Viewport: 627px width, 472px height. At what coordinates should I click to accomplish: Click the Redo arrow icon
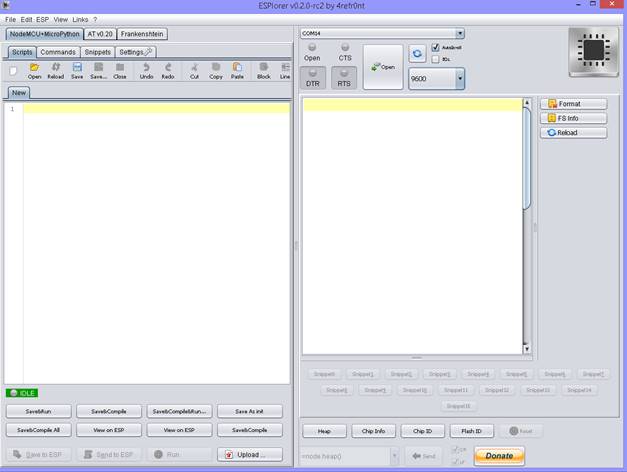tap(167, 68)
